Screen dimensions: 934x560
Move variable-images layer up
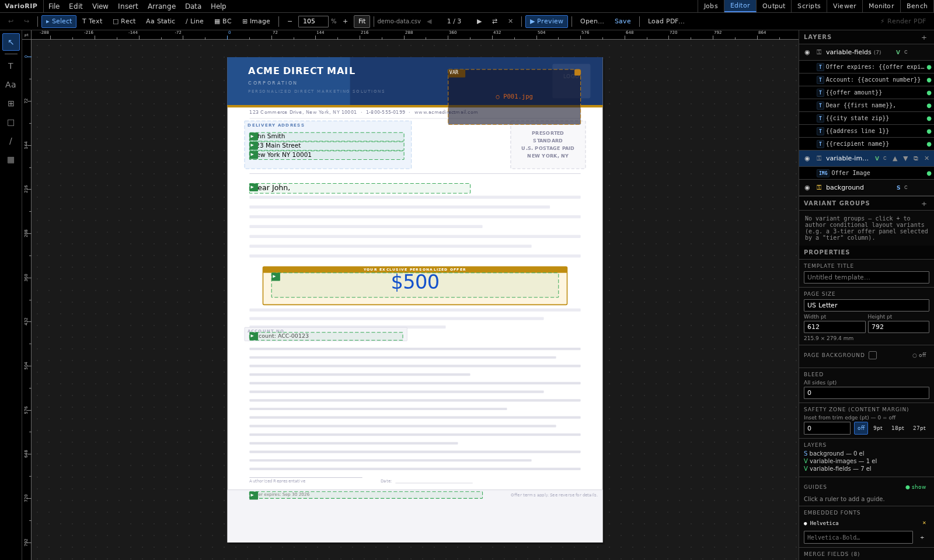pos(895,159)
